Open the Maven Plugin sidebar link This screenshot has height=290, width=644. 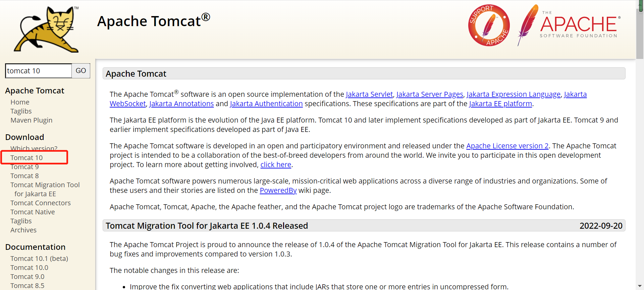(31, 120)
